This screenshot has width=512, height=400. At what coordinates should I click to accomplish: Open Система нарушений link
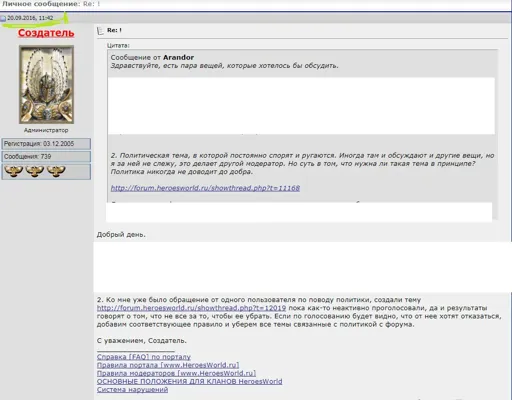132,390
